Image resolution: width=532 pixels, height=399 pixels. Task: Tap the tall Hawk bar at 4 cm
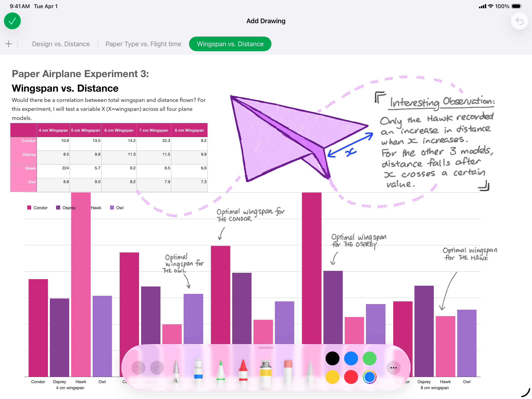click(x=81, y=285)
